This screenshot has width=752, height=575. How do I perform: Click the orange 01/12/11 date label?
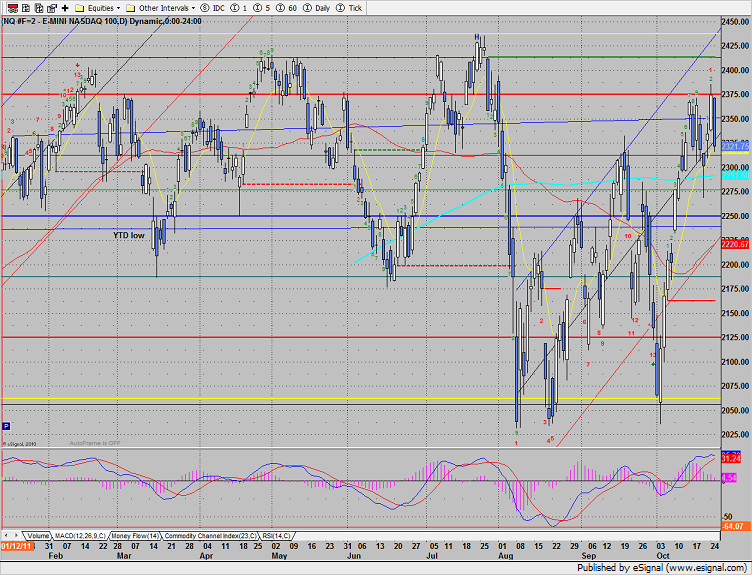tap(17, 546)
